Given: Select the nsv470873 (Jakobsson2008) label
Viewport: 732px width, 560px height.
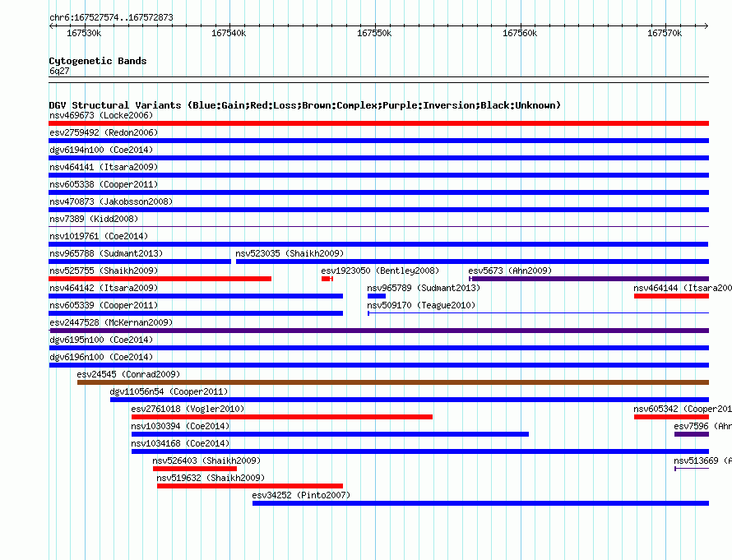Looking at the screenshot, I should click(x=111, y=201).
